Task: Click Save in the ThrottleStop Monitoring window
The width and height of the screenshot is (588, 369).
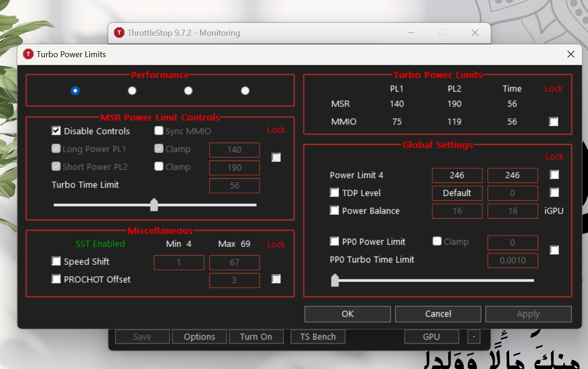Action: point(142,337)
